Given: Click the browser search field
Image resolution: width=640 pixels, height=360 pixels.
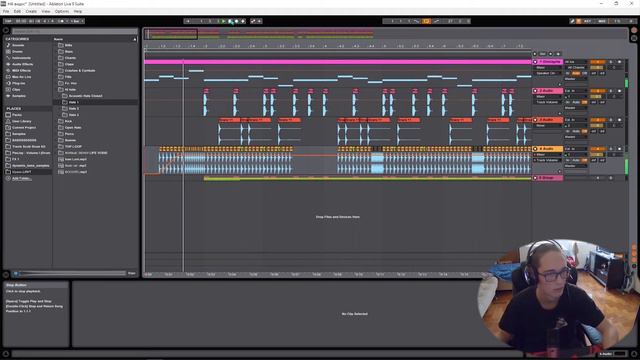Looking at the screenshot, I should coord(75,31).
